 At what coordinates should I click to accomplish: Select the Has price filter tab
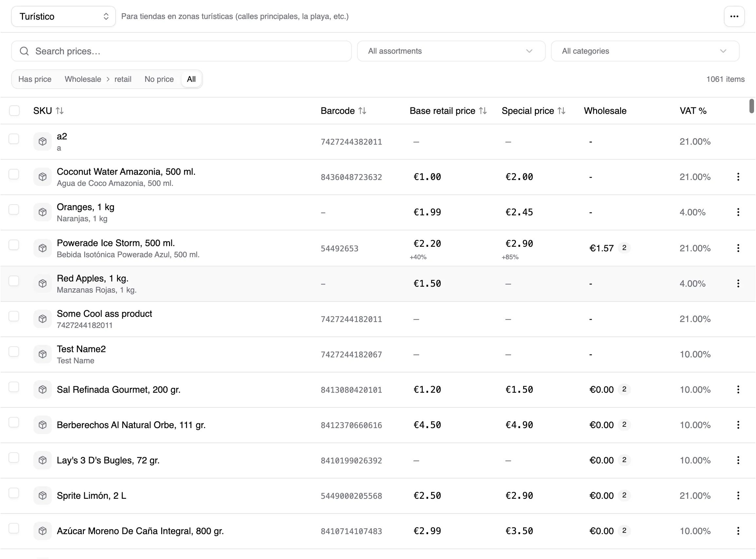click(x=35, y=79)
